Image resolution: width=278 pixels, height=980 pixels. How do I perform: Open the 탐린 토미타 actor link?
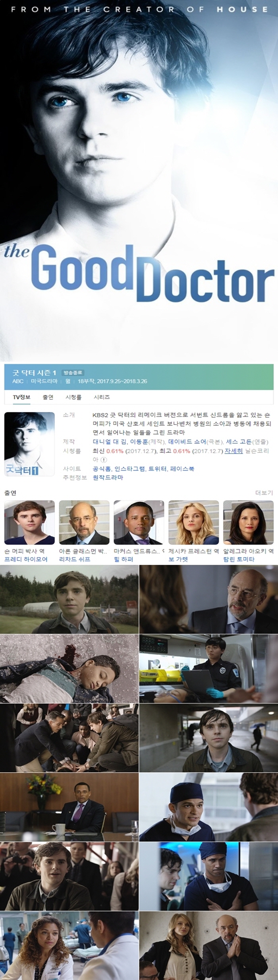point(239,559)
